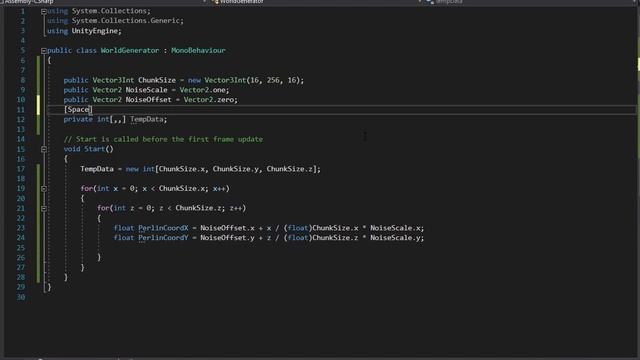The height and width of the screenshot is (360, 640).
Task: Click NoiseScale.x at end of line 23
Action: point(395,228)
